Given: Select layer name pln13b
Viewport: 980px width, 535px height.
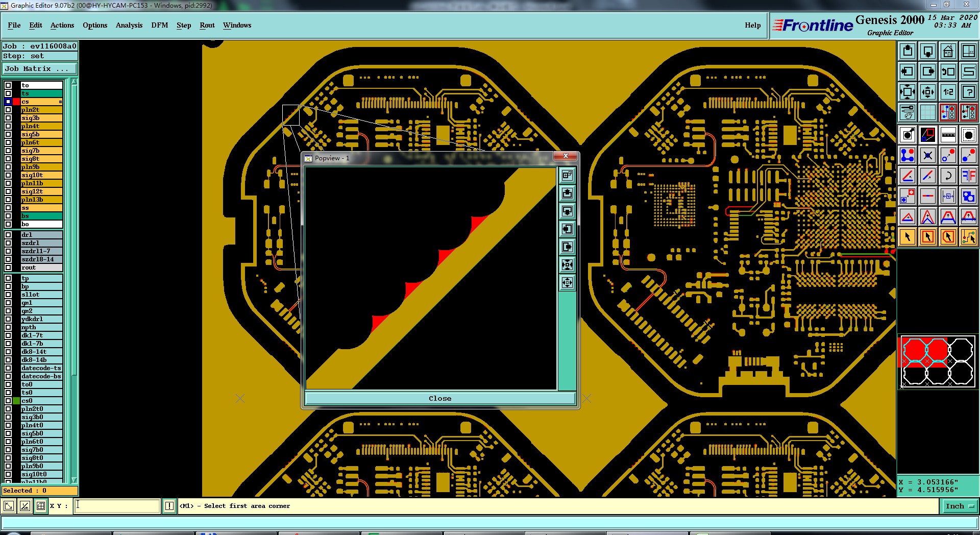Looking at the screenshot, I should pos(41,200).
